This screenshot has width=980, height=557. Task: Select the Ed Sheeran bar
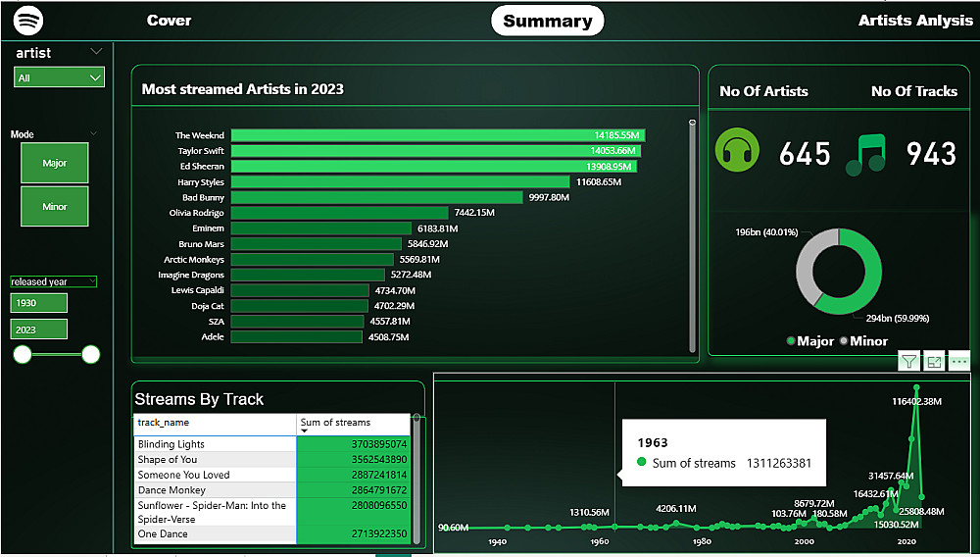434,167
